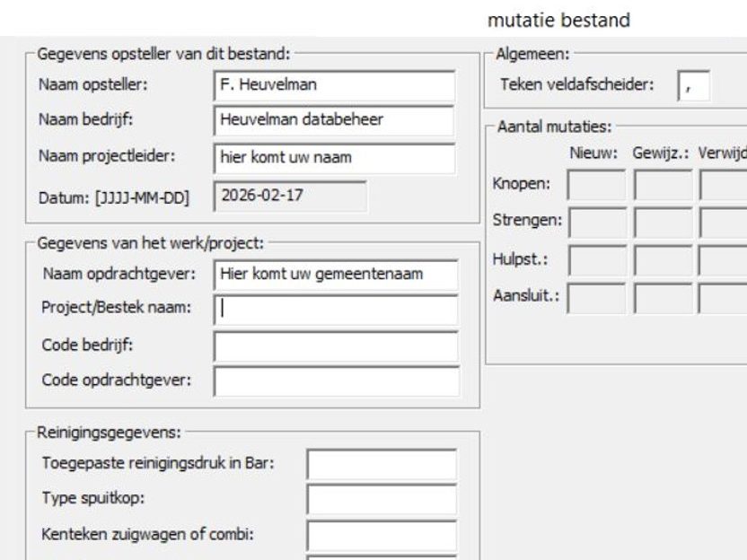This screenshot has height=560, width=747.
Task: Click the Datum field showing 2026-02-17
Action: 289,195
